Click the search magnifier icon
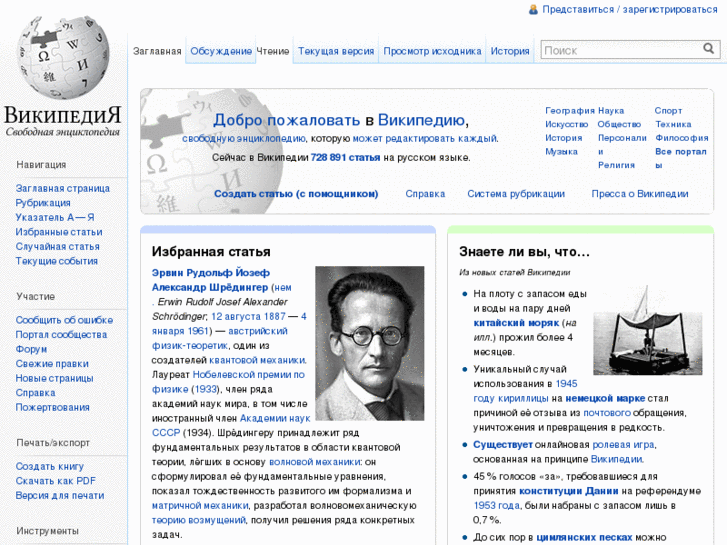727x545 pixels. tap(708, 49)
